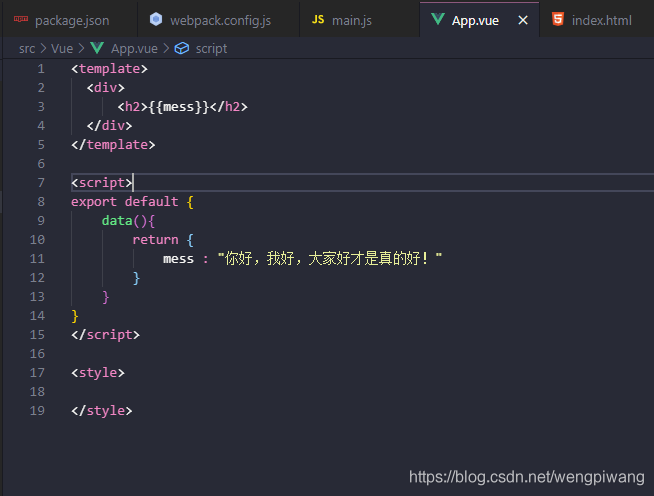The width and height of the screenshot is (654, 496).
Task: Click the webpack icon on the webpack.config.js tab
Action: 155,20
